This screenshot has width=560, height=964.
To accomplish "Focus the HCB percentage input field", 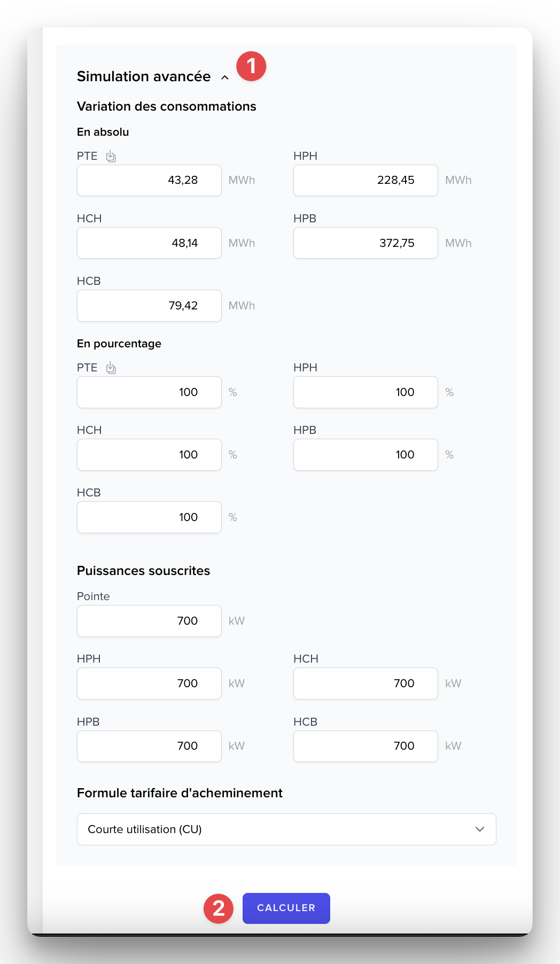I will coord(149,517).
